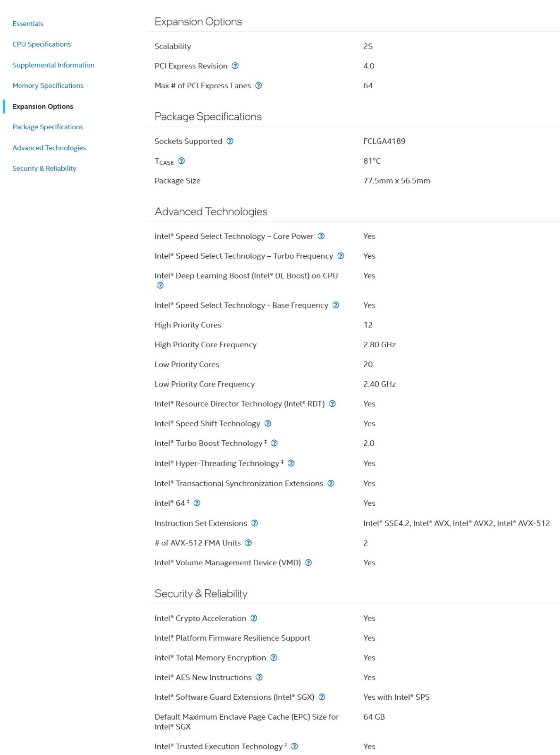Open Software Guard Extensions info icon

coord(322,697)
